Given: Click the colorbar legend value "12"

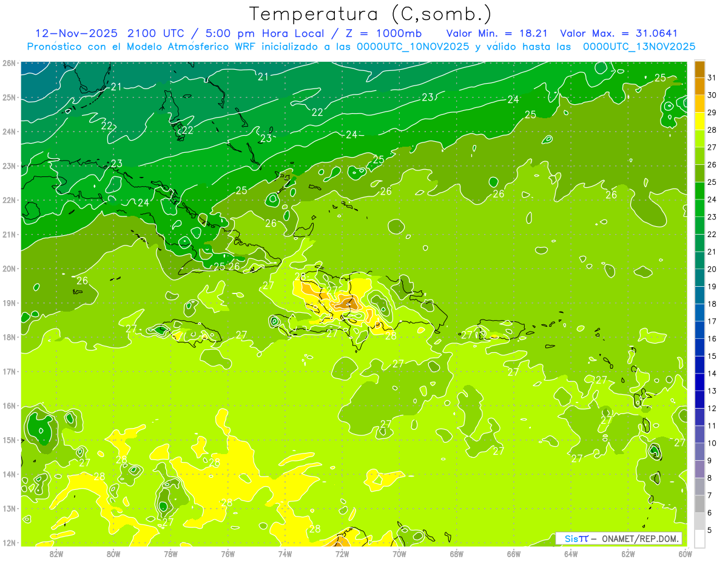Looking at the screenshot, I should click(x=712, y=408).
